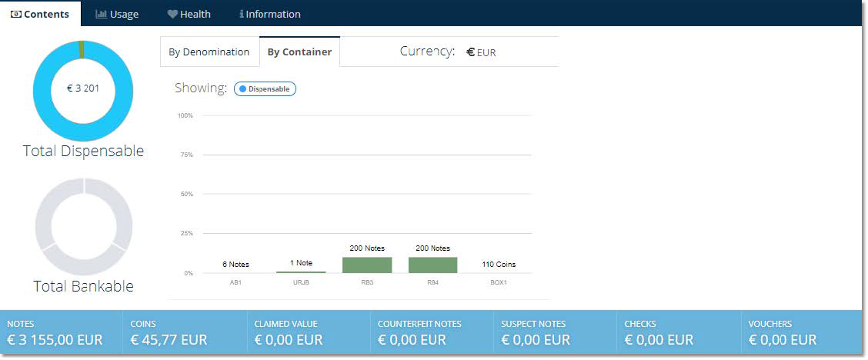Click the cash icon beside Contents

click(16, 14)
